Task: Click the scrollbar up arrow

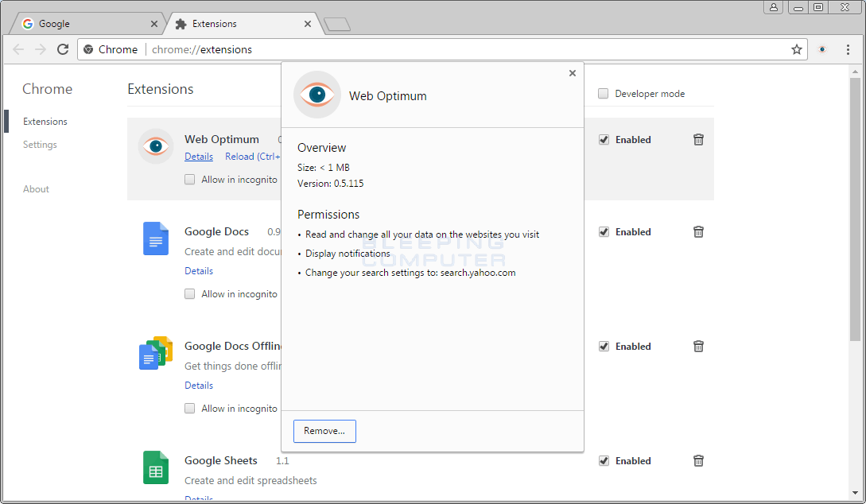Action: click(x=855, y=72)
